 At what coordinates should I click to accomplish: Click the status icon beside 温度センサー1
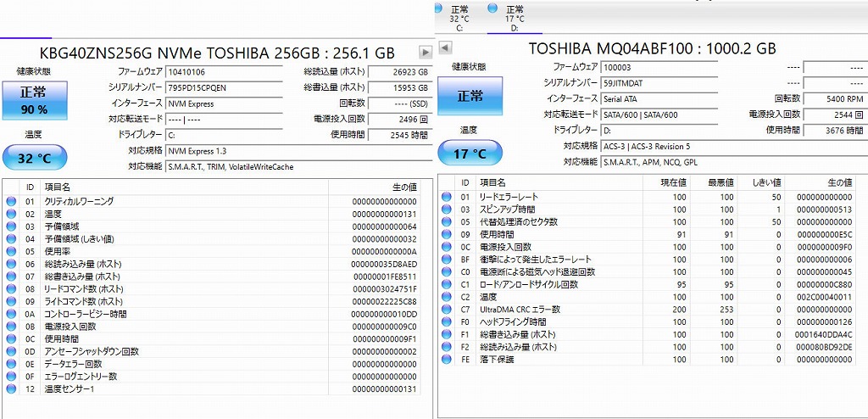click(x=11, y=389)
